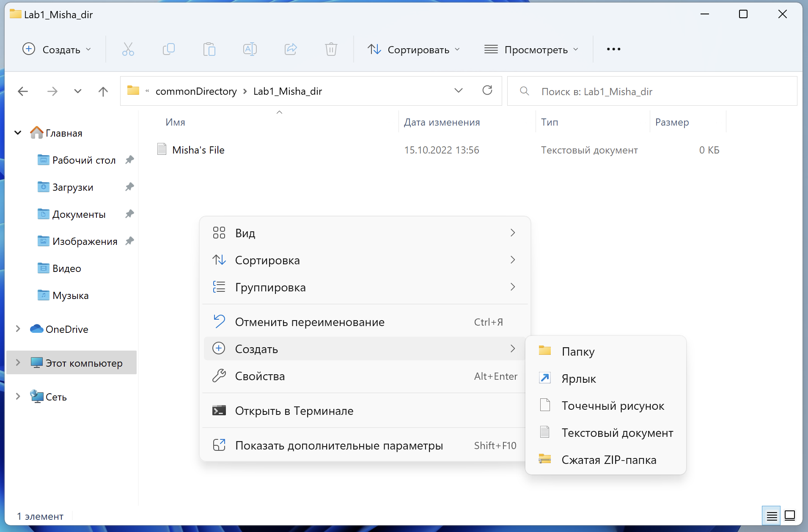
Task: Open the Сортировать dropdown in toolbar
Action: coord(413,49)
